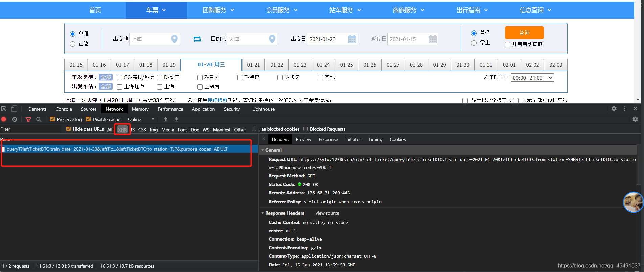Toggle the network filter funnel icon
The width and height of the screenshot is (644, 272).
click(28, 119)
